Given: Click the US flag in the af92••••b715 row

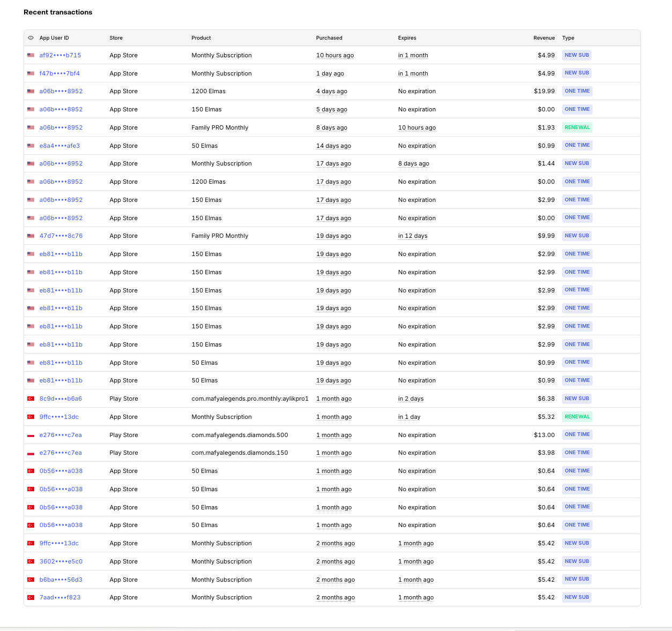Looking at the screenshot, I should [x=31, y=55].
